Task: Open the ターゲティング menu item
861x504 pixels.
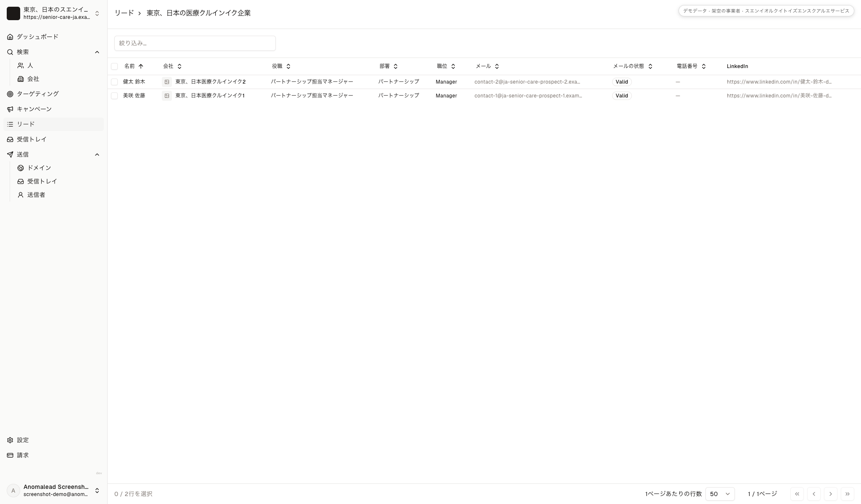Action: click(53, 94)
